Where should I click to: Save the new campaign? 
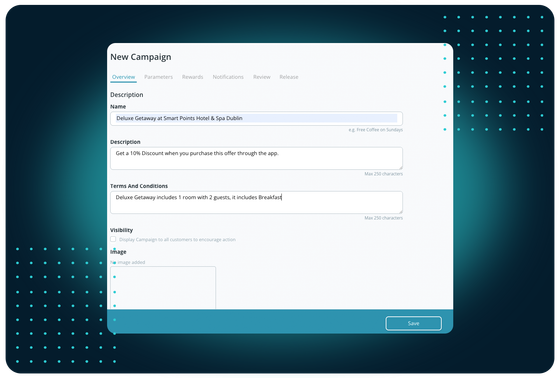click(414, 323)
